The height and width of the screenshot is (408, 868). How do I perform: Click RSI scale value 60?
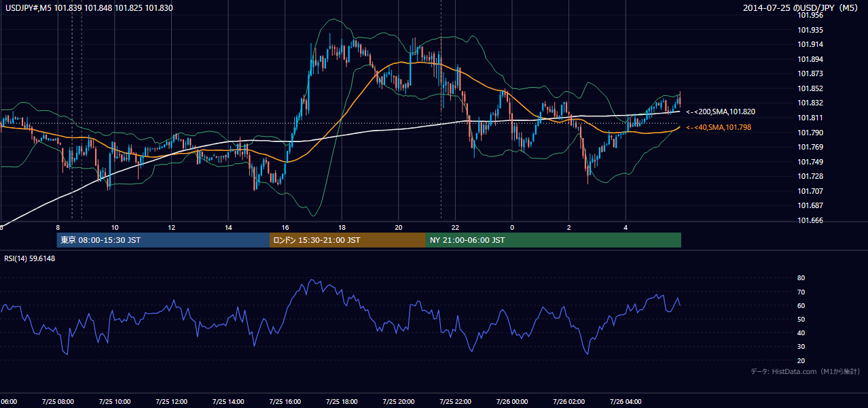801,306
